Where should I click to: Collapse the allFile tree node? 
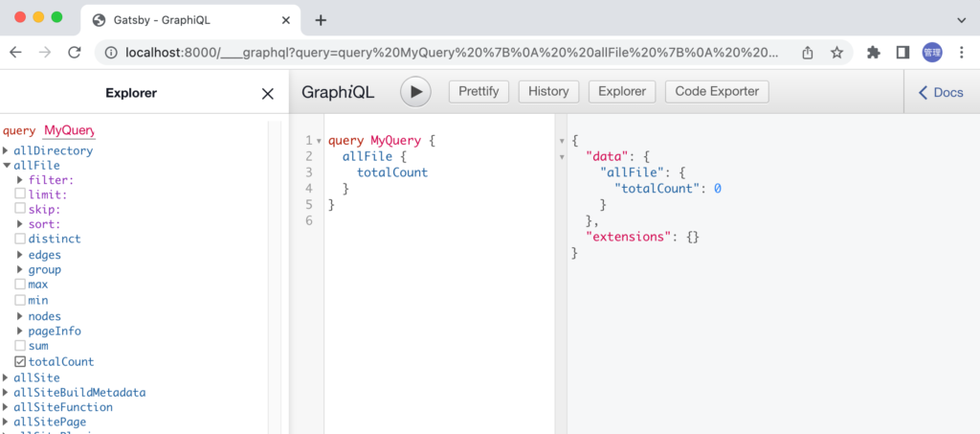(7, 165)
